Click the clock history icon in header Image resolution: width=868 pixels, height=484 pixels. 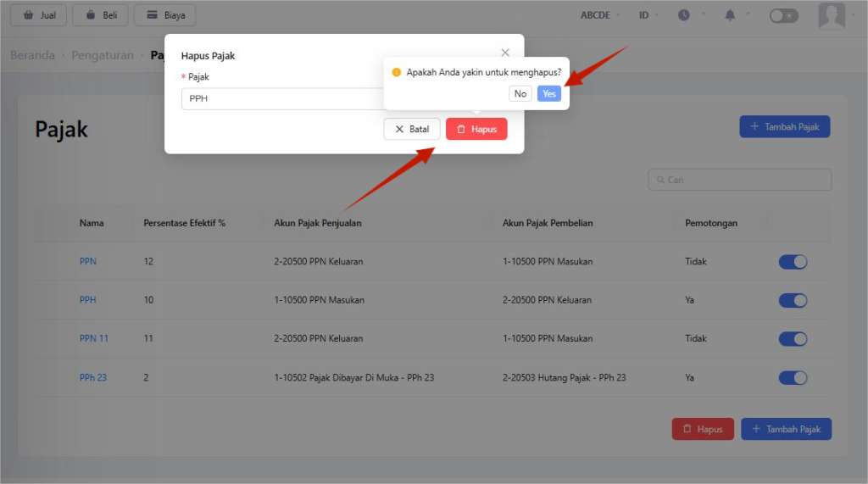683,15
